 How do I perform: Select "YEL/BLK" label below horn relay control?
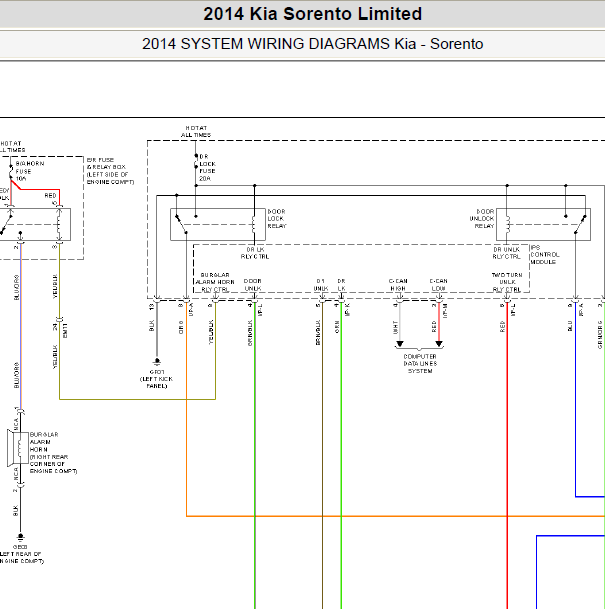[x=55, y=286]
